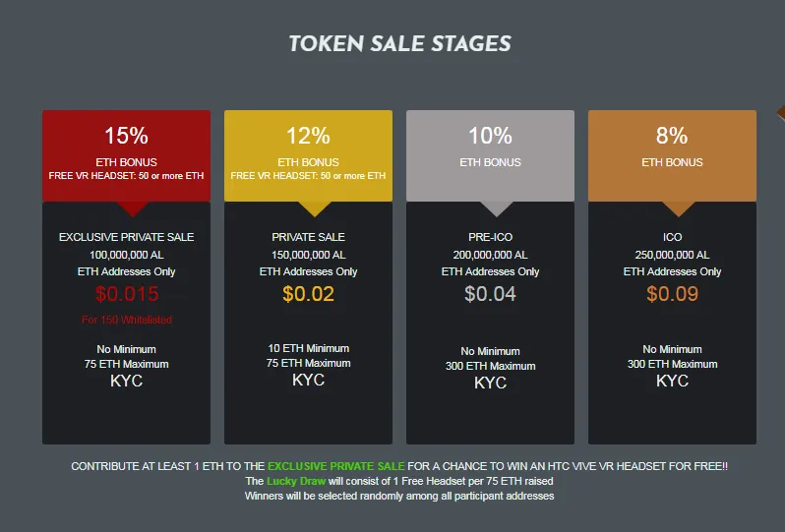Click the $0.015 token price
Image resolution: width=785 pixels, height=532 pixels.
pos(127,294)
